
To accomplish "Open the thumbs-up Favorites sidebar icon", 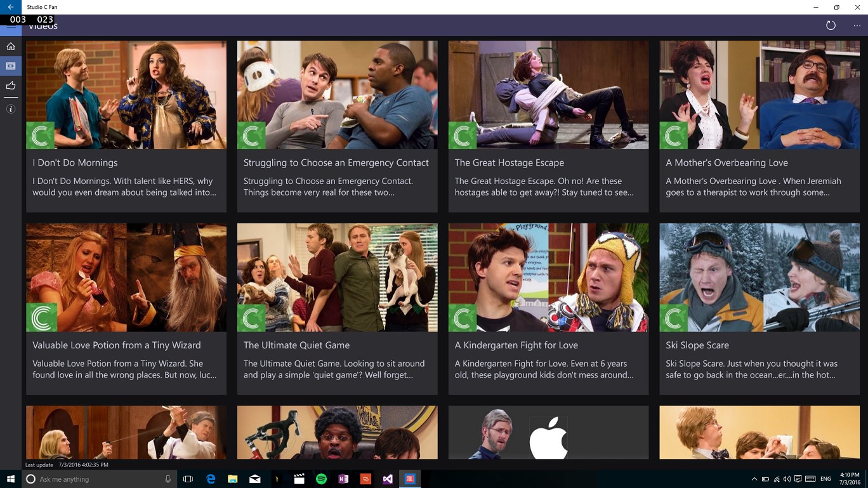I will [x=11, y=86].
